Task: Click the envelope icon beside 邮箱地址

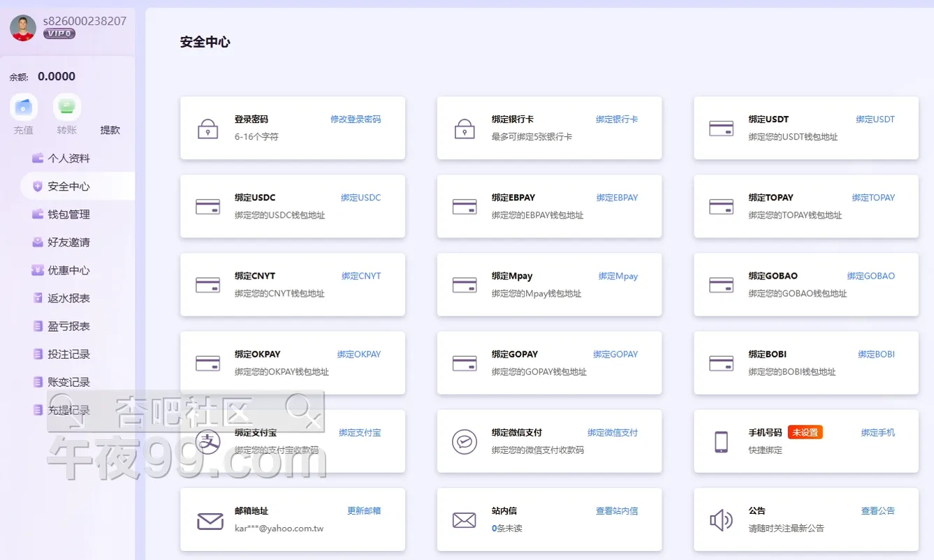Action: 210,521
